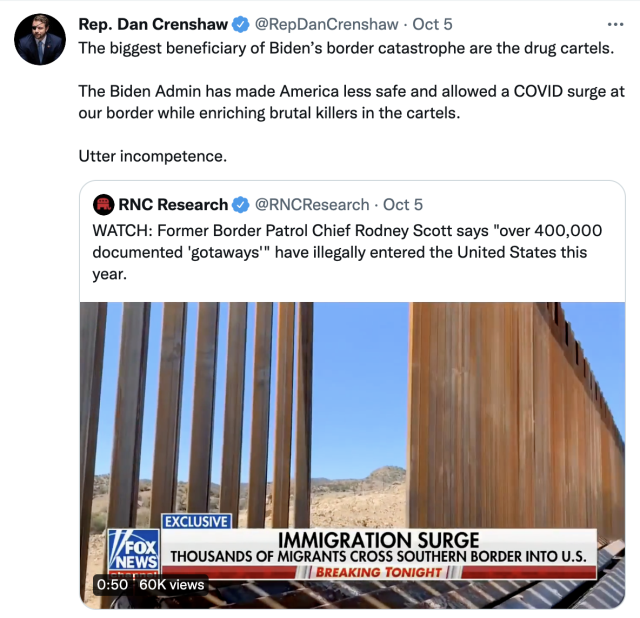
Task: Click the @RNCResearch handle
Action: (312, 205)
